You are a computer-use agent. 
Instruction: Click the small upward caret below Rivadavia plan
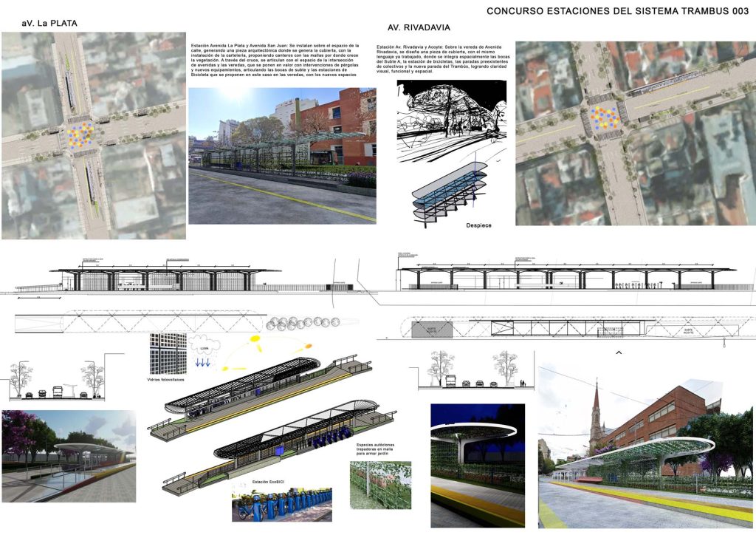tap(619, 352)
